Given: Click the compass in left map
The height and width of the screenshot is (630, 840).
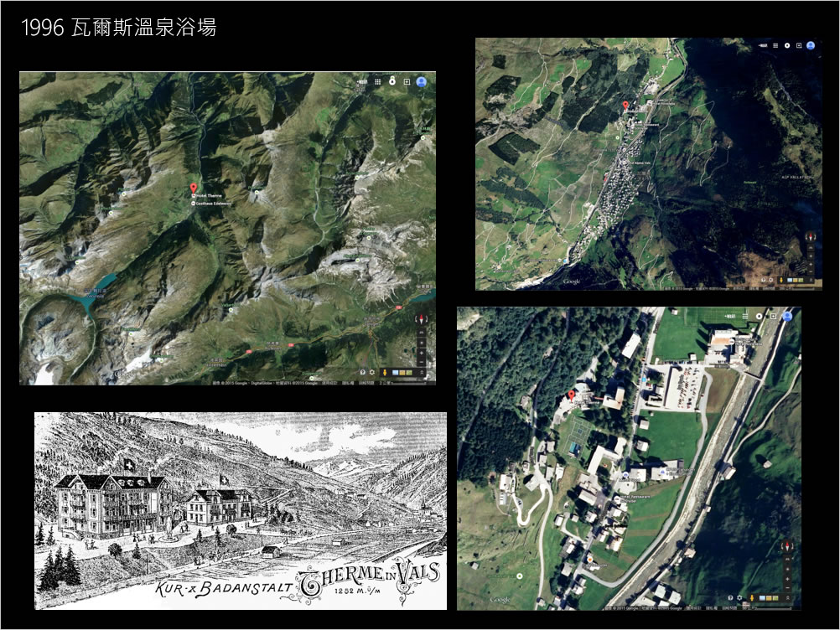Looking at the screenshot, I should (421, 318).
